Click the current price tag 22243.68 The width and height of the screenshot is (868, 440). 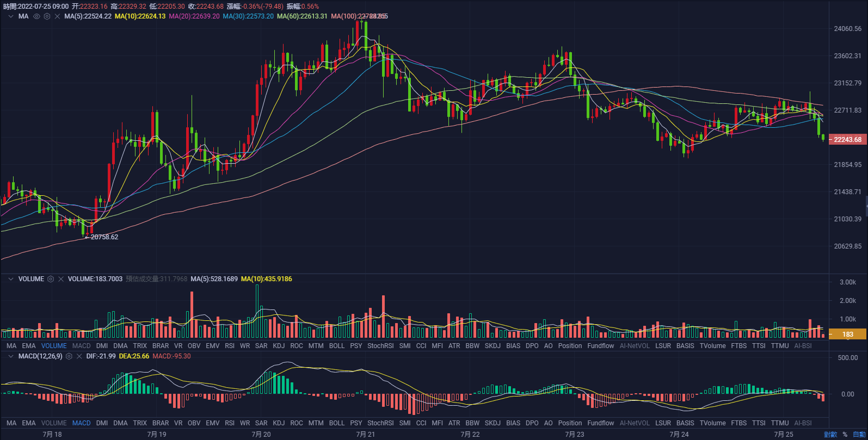click(847, 140)
